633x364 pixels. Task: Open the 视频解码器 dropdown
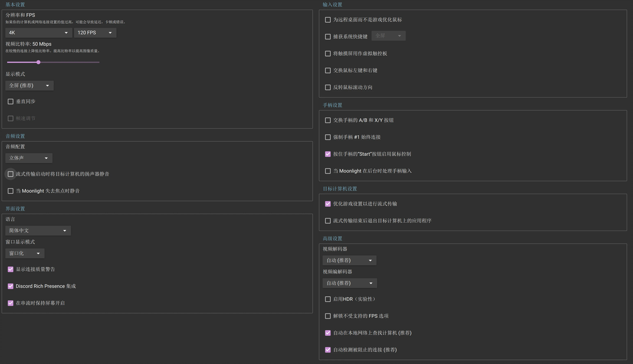click(349, 261)
